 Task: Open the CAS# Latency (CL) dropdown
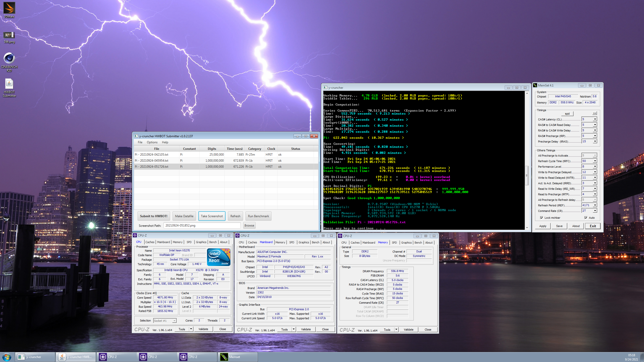click(595, 119)
